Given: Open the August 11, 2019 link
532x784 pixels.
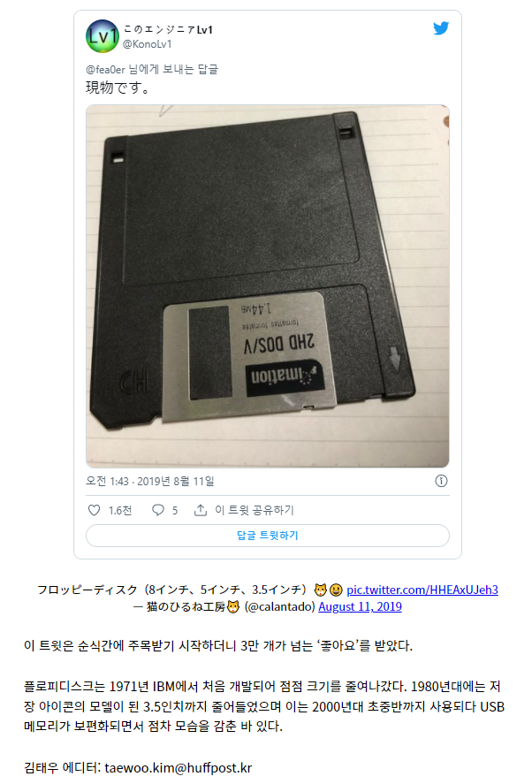Looking at the screenshot, I should pos(360,606).
